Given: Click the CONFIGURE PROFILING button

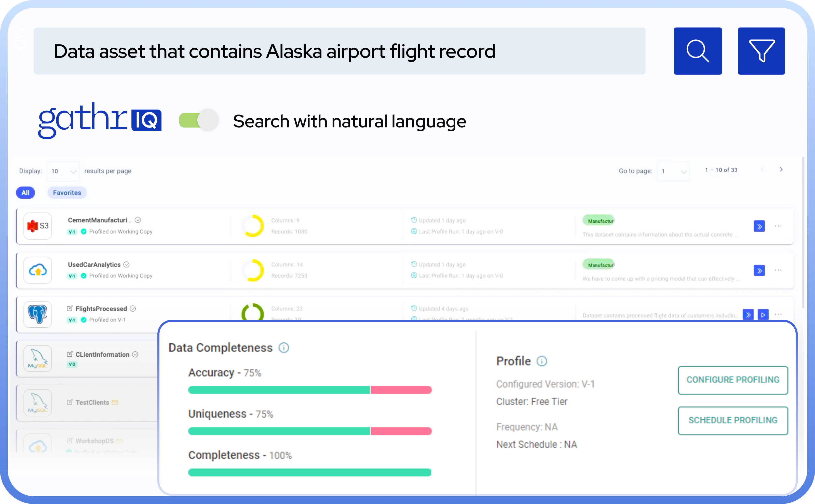Looking at the screenshot, I should (733, 380).
